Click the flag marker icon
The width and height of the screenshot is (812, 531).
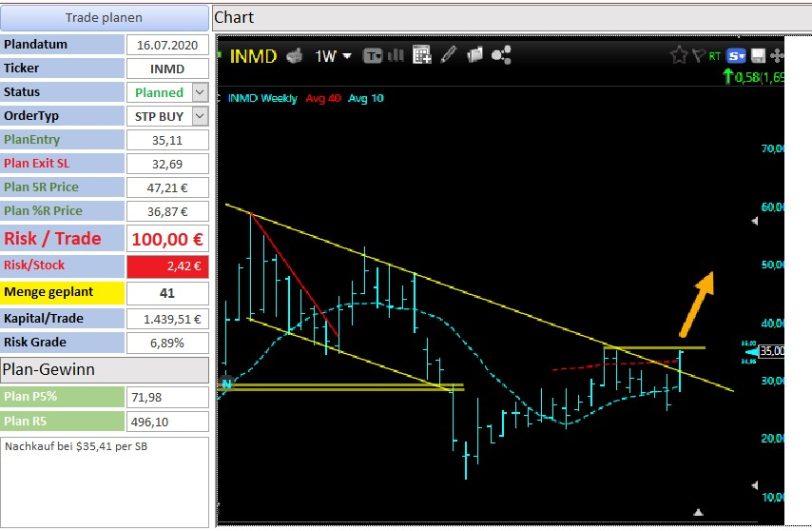coord(699,55)
